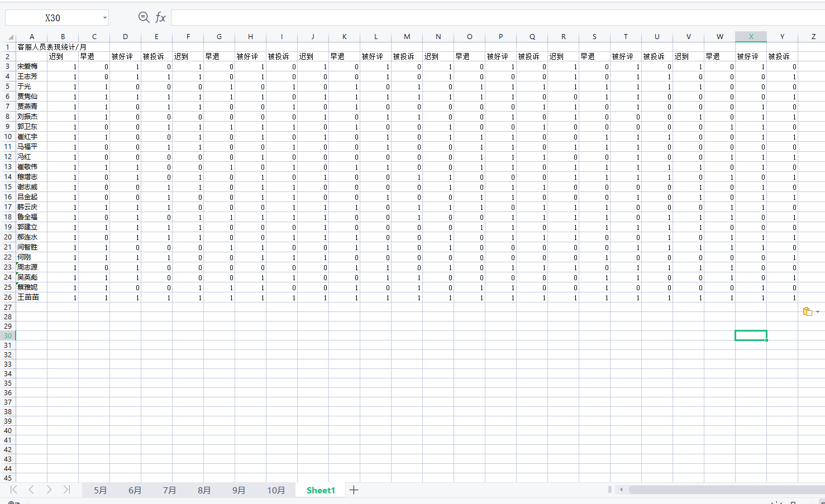Select column M header

pyautogui.click(x=407, y=37)
